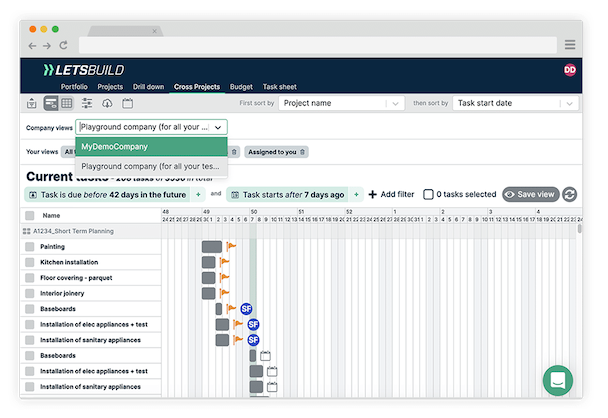This screenshot has height=418, width=608.
Task: Open the chat support bubble
Action: 557,381
